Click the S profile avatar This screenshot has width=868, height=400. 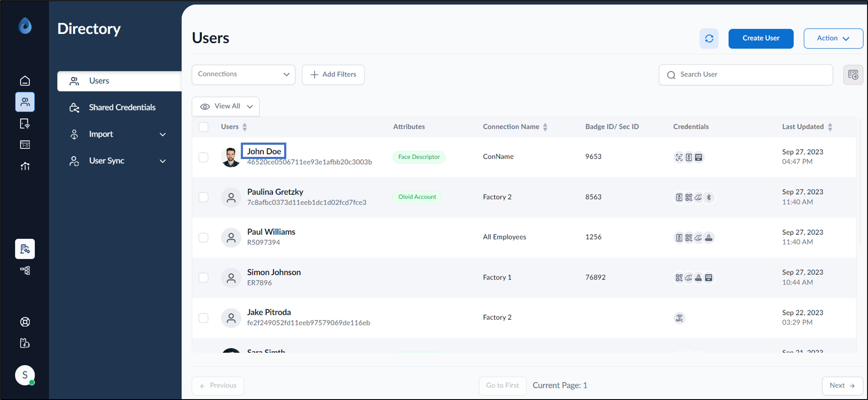tap(25, 375)
